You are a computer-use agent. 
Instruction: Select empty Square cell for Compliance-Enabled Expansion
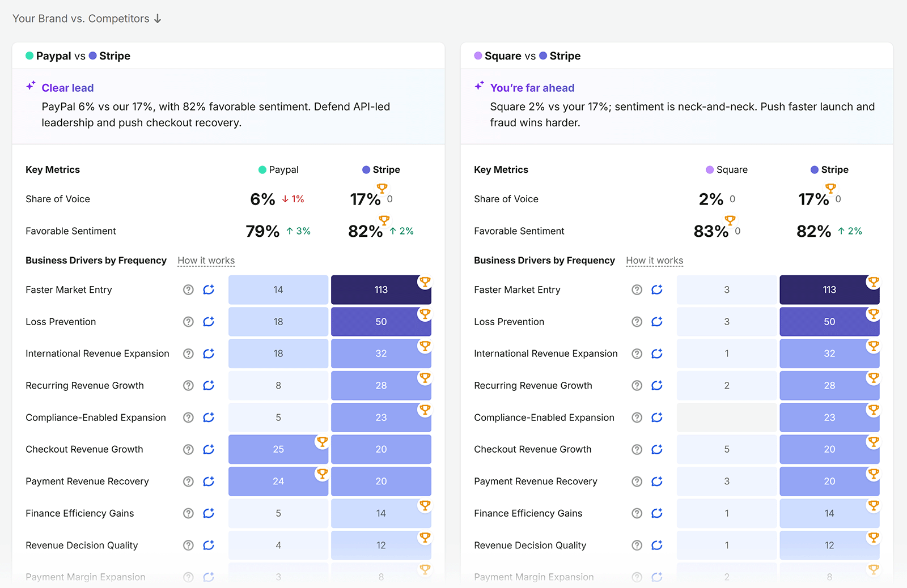[727, 417]
